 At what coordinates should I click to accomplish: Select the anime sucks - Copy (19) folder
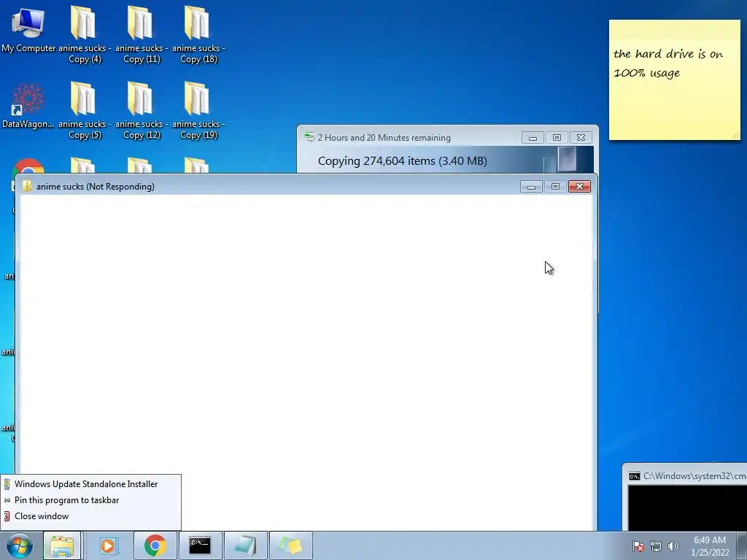tap(198, 111)
